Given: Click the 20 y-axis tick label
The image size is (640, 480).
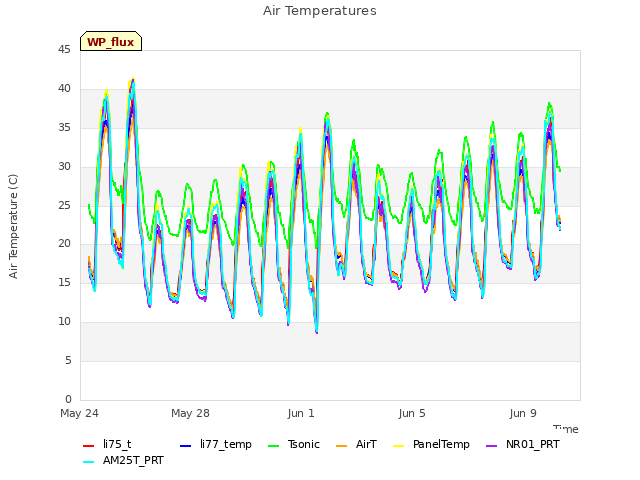Looking at the screenshot, I should click(x=64, y=244).
